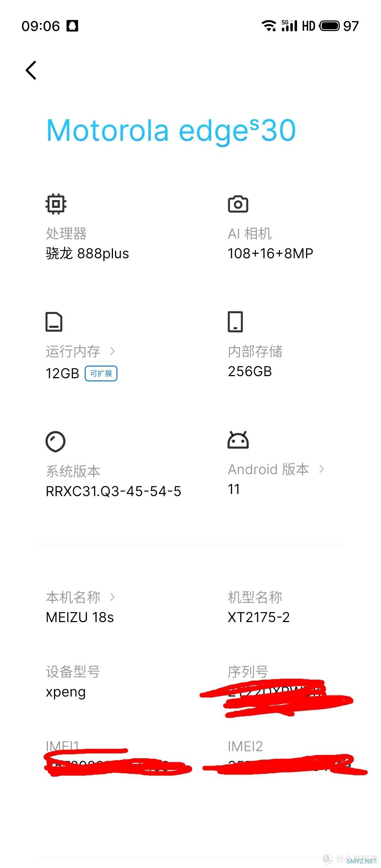The image size is (381, 868).
Task: Select the system version clock icon
Action: 55,440
